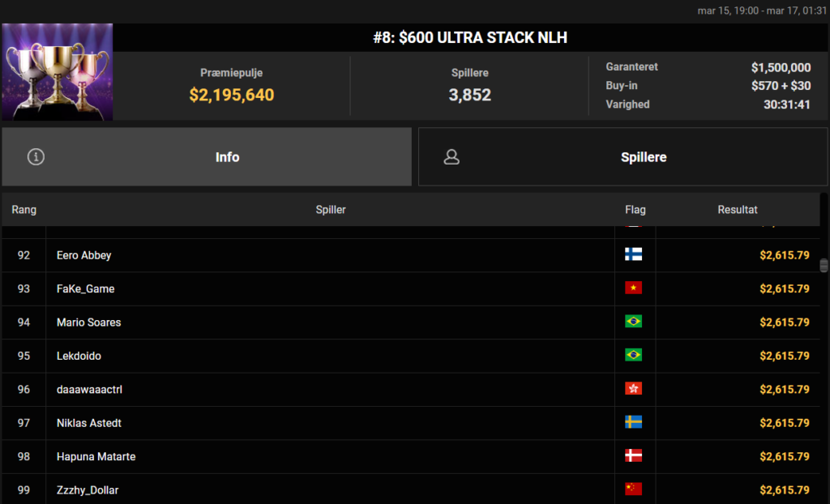Click the info circle icon in Info tab

coord(36,157)
